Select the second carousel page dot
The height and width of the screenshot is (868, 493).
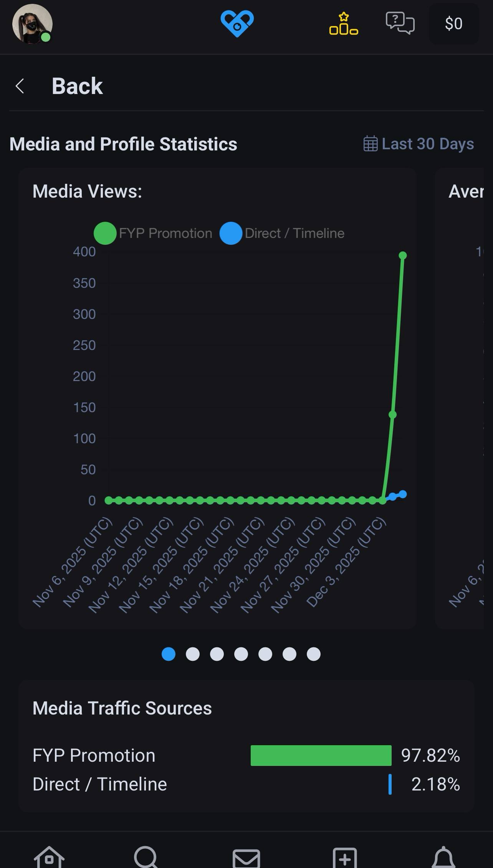pyautogui.click(x=193, y=654)
